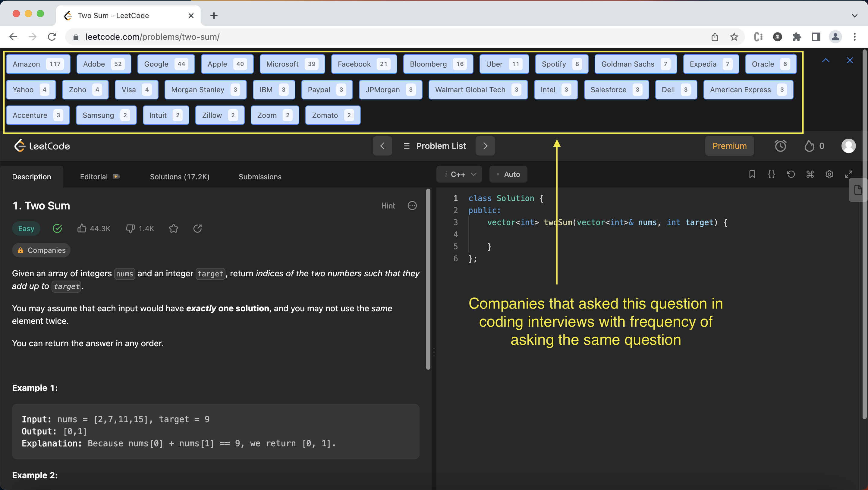Bookmark this page in Chrome
This screenshot has width=868, height=490.
(734, 37)
